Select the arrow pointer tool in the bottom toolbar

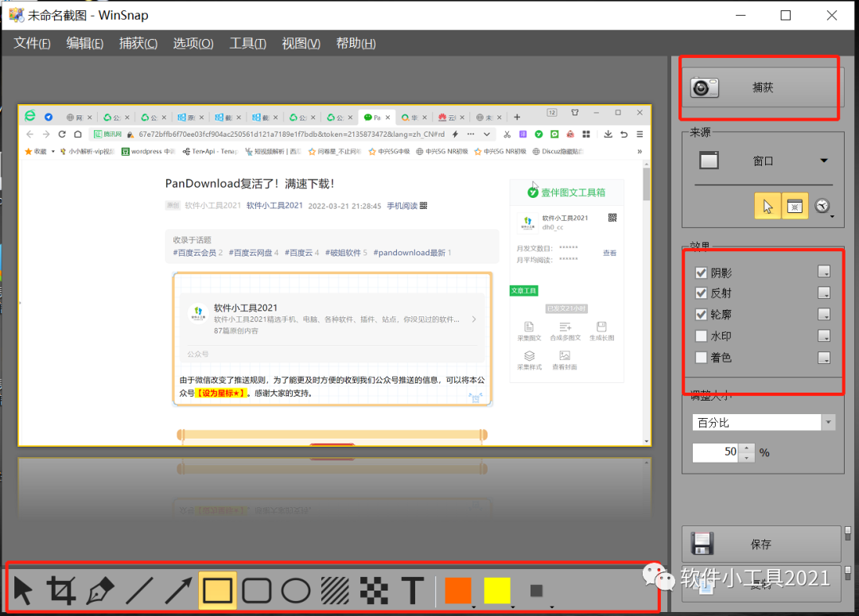(23, 591)
